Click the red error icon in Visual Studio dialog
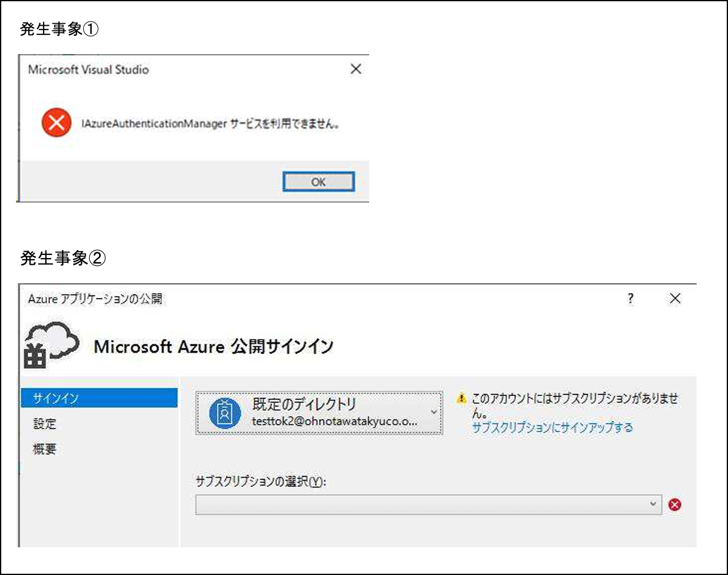Viewport: 728px width, 575px height. [57, 123]
